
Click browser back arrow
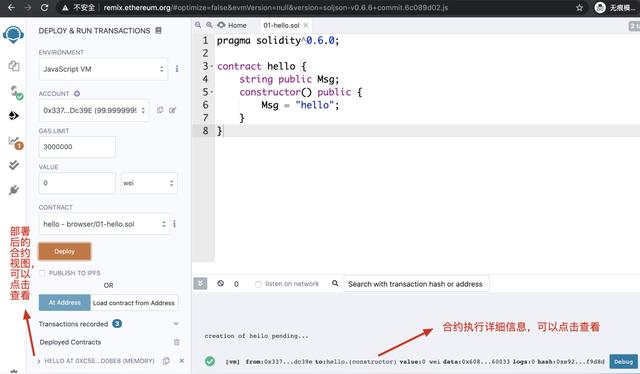point(11,7)
